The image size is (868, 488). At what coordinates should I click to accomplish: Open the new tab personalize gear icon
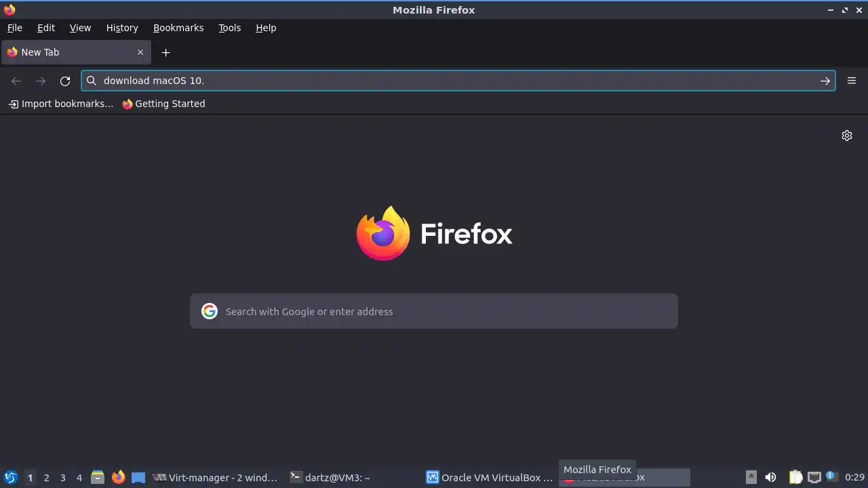(x=847, y=136)
